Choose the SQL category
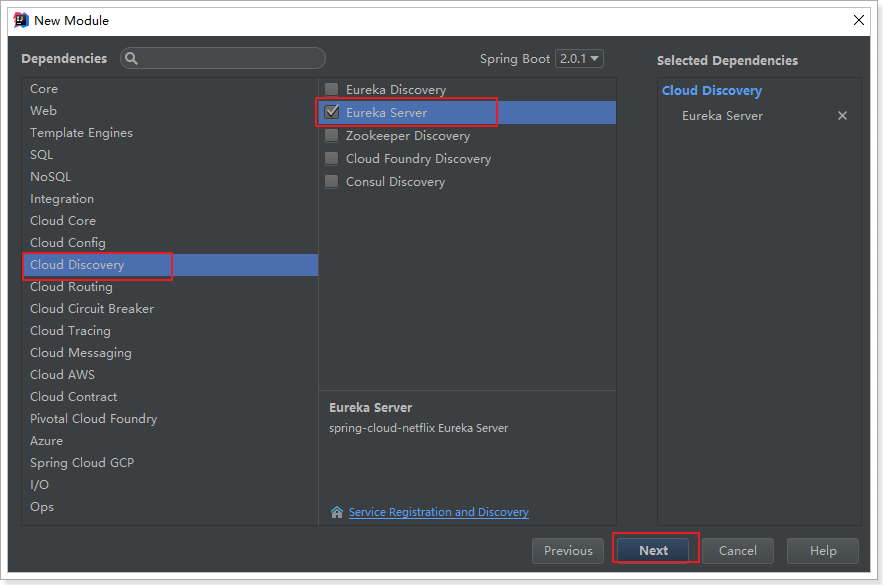Image resolution: width=883 pixels, height=585 pixels. [x=170, y=155]
